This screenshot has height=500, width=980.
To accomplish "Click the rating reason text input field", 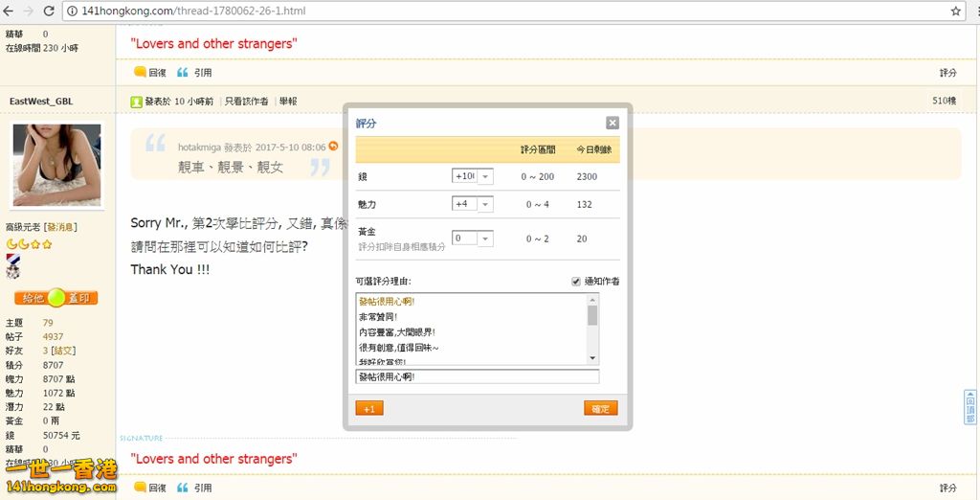I will point(477,377).
